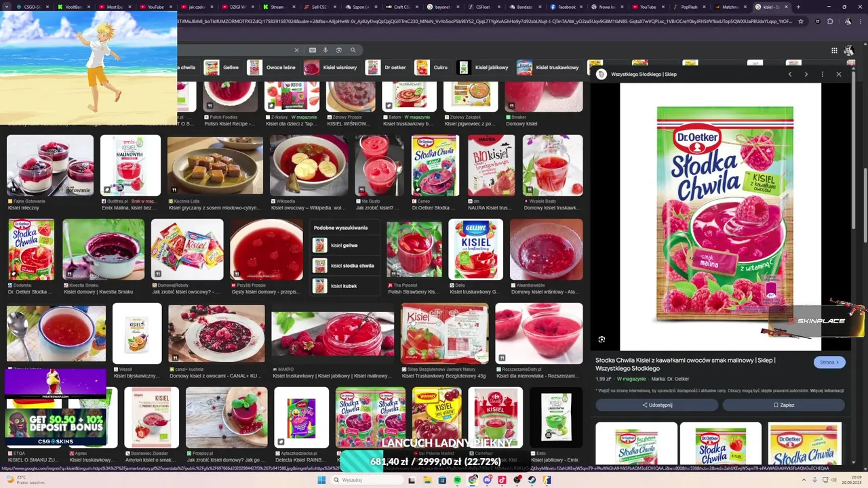Select the Owoce leśne filter chip

pyautogui.click(x=272, y=68)
